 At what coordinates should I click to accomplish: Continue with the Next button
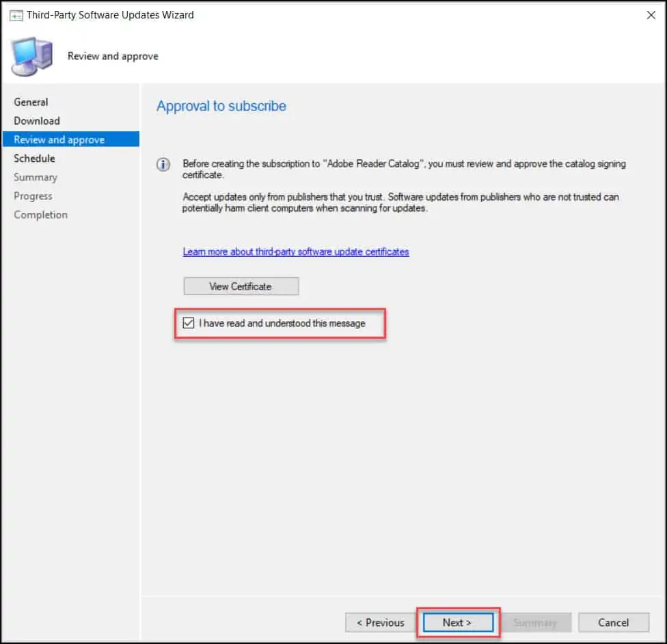click(x=458, y=622)
